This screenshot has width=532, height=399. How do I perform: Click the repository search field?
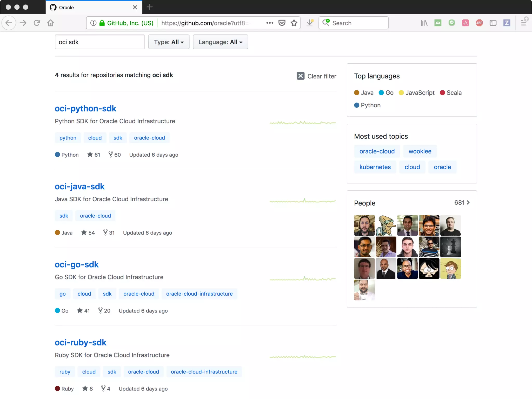[100, 42]
